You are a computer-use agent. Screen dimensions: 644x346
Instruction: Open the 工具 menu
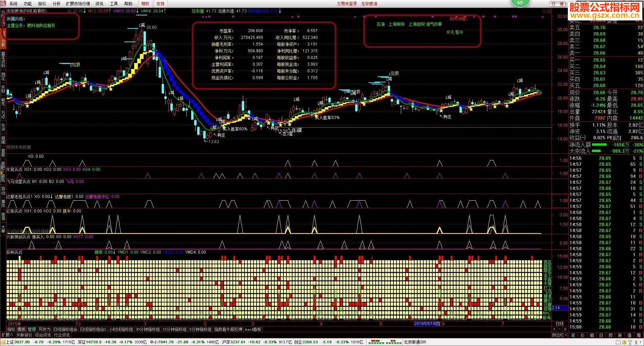click(x=114, y=4)
